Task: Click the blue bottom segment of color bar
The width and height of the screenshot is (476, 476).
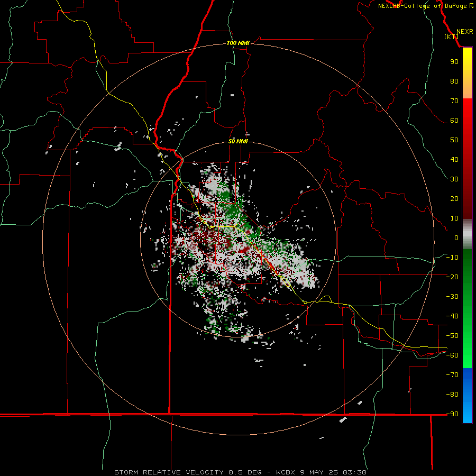Action: (x=467, y=396)
